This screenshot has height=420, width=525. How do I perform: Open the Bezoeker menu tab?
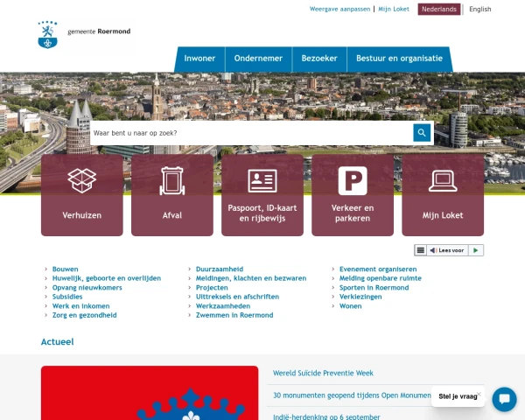[x=319, y=59]
